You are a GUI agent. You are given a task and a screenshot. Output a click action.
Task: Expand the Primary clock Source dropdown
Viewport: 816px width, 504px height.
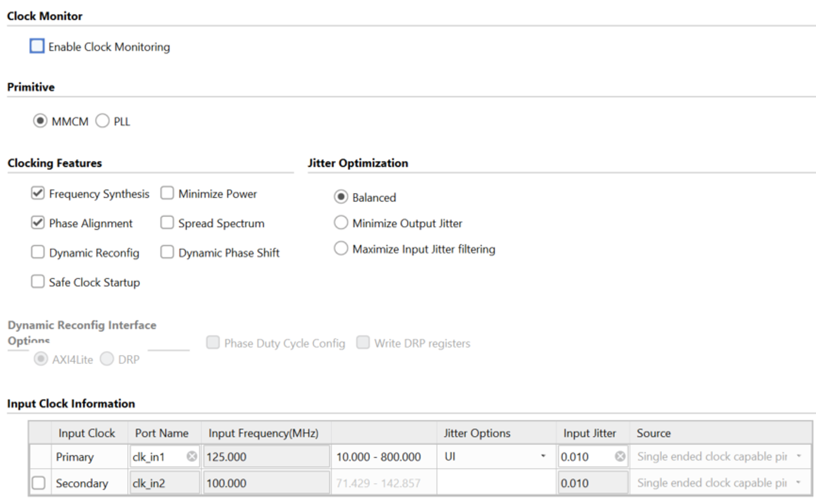(x=798, y=456)
